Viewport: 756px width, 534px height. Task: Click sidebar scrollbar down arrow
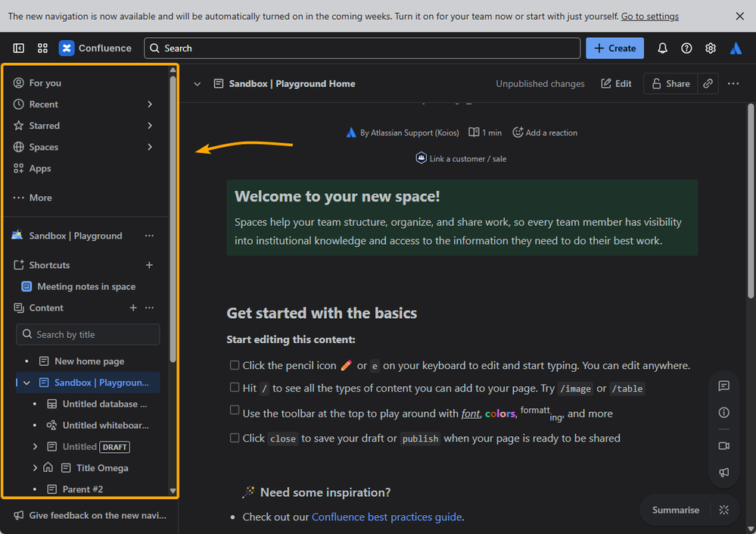(x=173, y=491)
